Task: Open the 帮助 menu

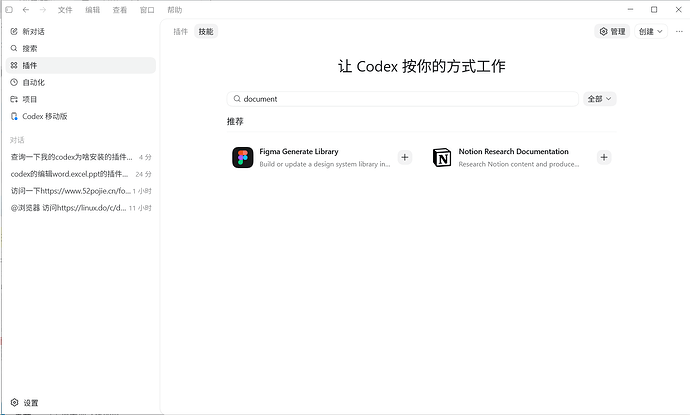Action: click(175, 10)
